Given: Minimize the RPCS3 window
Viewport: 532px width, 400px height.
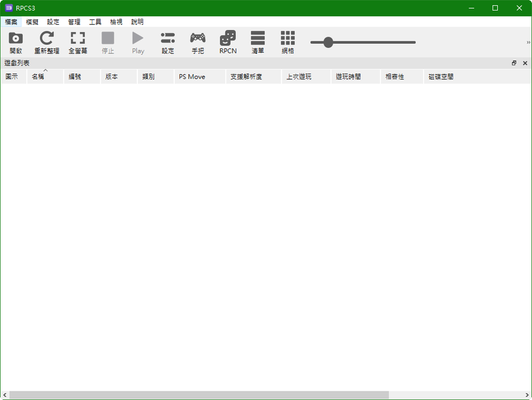Looking at the screenshot, I should tap(471, 8).
